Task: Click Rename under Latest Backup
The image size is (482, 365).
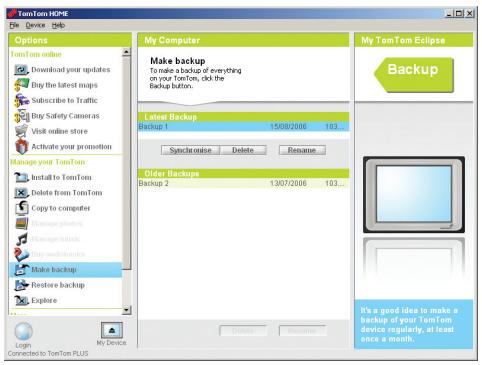Action: pyautogui.click(x=302, y=150)
